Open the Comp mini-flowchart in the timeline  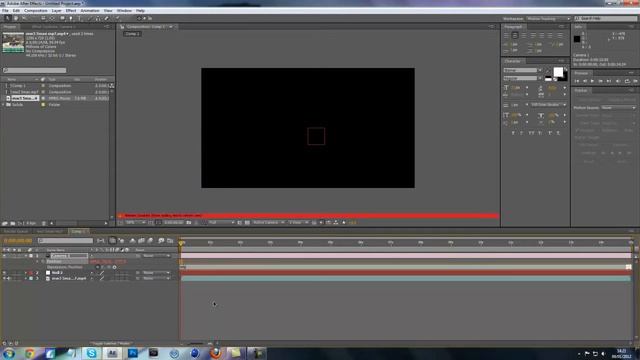coord(101,241)
